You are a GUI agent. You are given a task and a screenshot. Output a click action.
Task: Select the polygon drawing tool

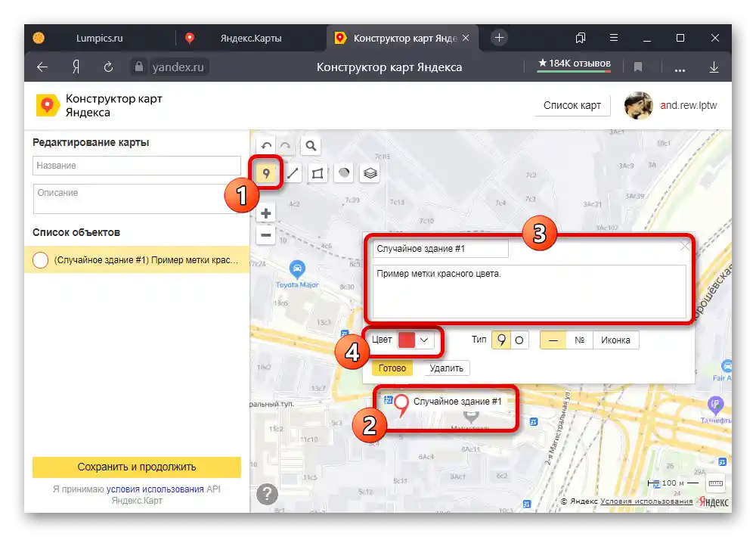[318, 172]
